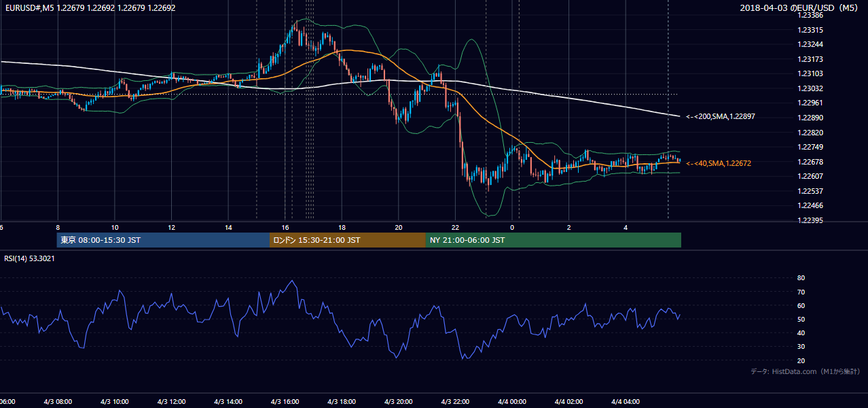
Task: Select the ロンドン 15:30-21:00 JST session bar
Action: tap(348, 240)
